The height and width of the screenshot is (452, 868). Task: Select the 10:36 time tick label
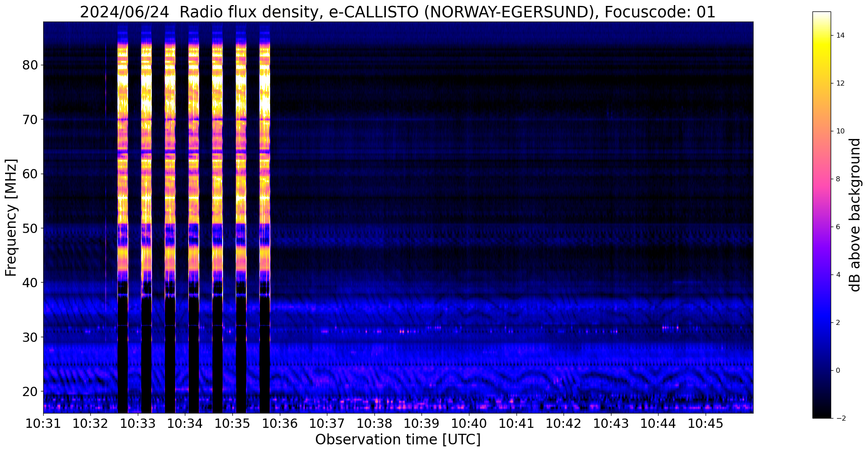click(280, 424)
